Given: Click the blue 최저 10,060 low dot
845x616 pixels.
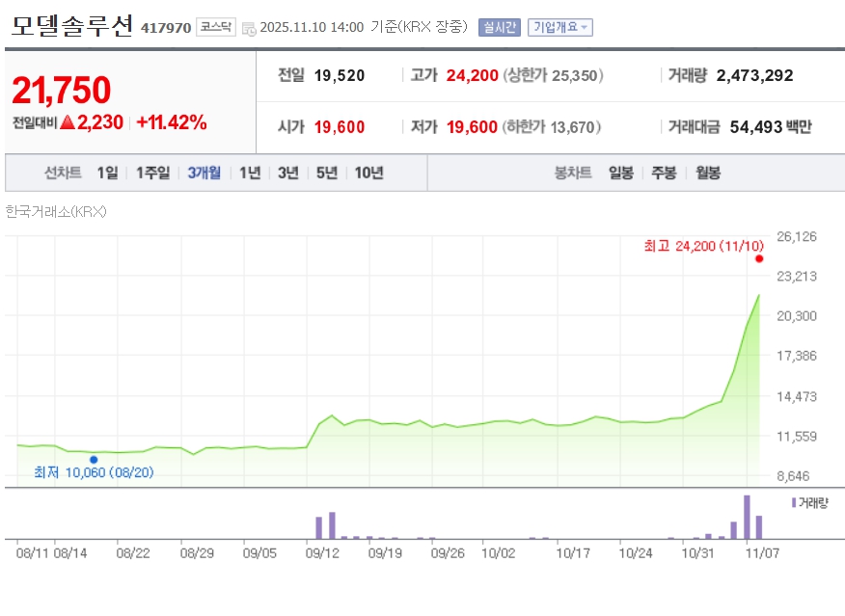Looking at the screenshot, I should point(94,460).
